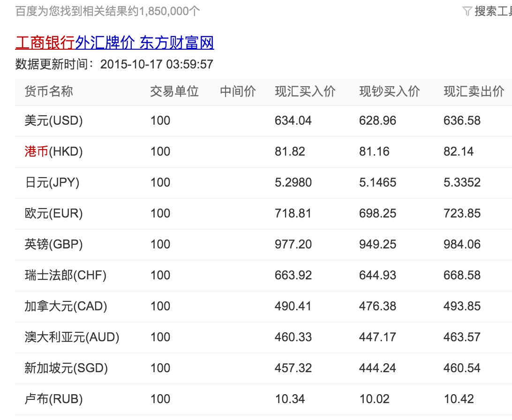Click the 交易单位 column header
Screen dimensions: 512x420
click(x=174, y=91)
